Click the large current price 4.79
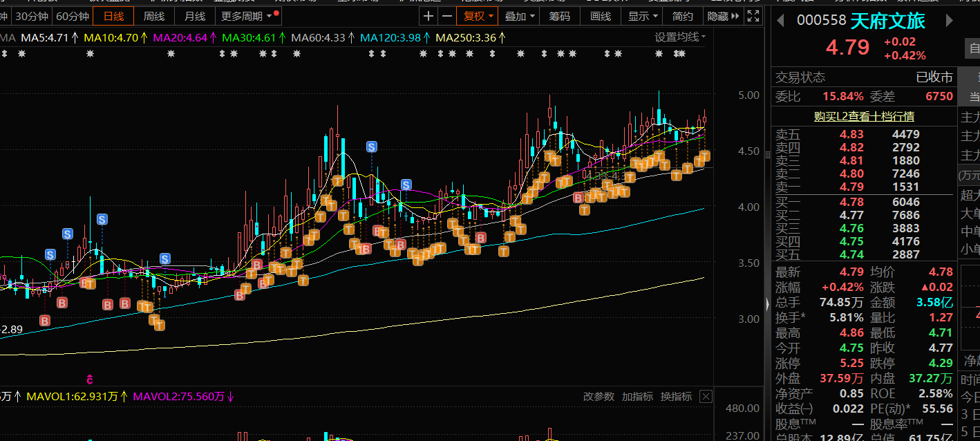This screenshot has height=441, width=980. 847,47
